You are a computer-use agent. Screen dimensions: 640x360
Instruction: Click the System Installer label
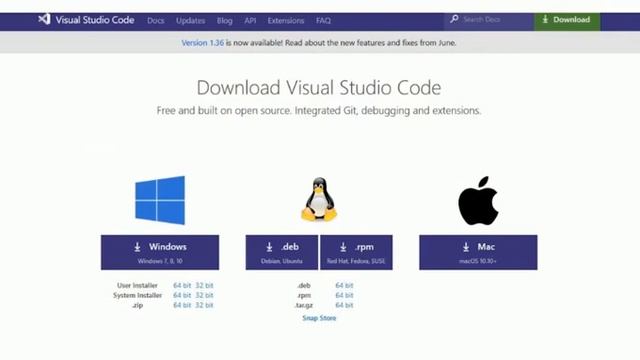pyautogui.click(x=138, y=295)
